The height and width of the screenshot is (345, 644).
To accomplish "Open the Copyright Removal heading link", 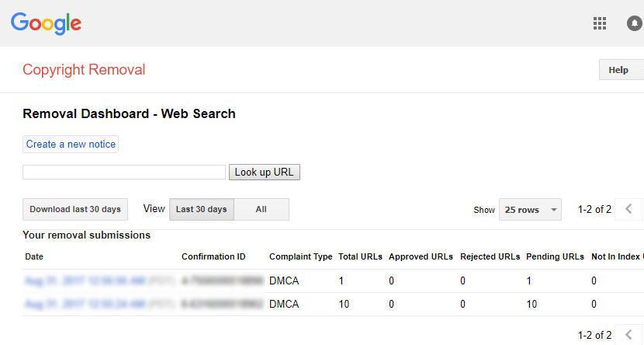I will point(84,69).
